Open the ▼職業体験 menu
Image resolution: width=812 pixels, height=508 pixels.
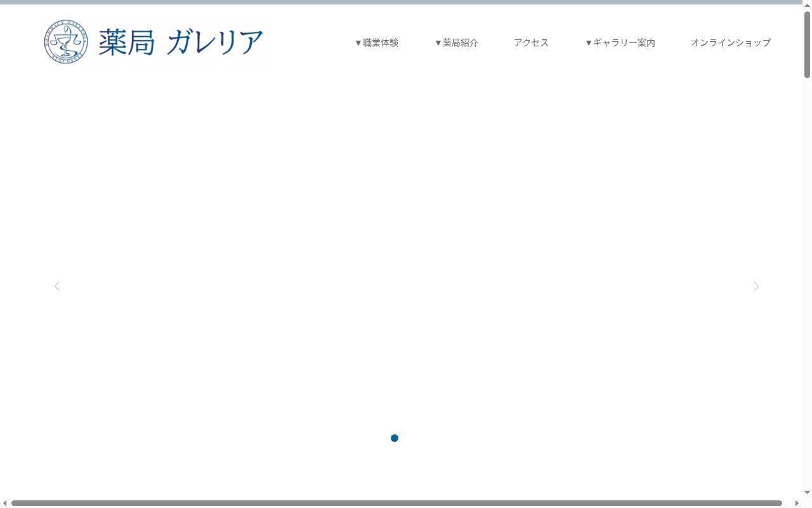377,43
